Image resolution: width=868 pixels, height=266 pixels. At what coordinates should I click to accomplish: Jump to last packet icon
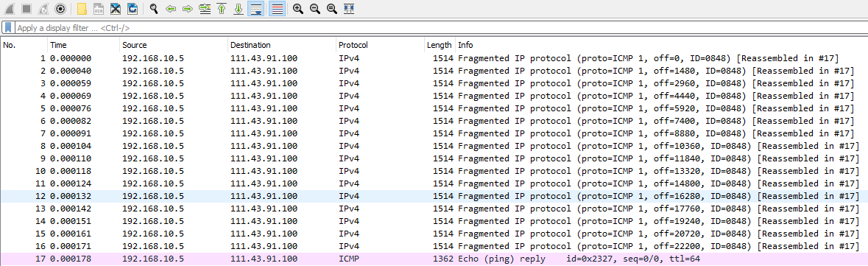[x=239, y=9]
